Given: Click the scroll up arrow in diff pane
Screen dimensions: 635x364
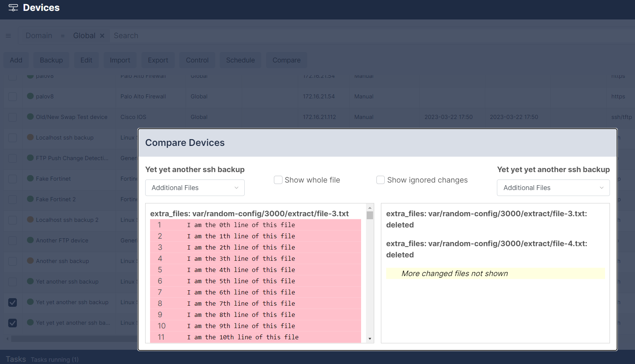Looking at the screenshot, I should click(x=370, y=208).
